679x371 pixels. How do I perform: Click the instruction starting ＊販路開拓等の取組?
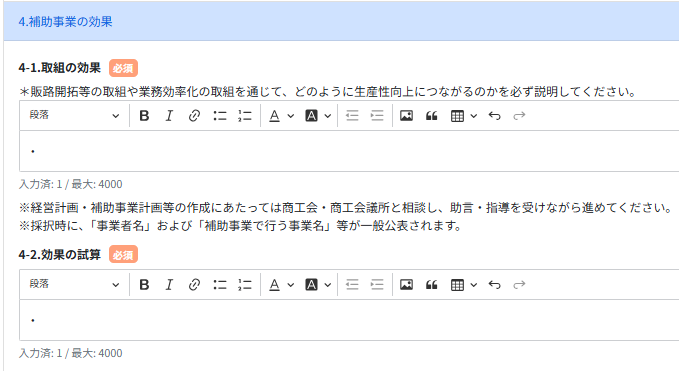pos(328,92)
